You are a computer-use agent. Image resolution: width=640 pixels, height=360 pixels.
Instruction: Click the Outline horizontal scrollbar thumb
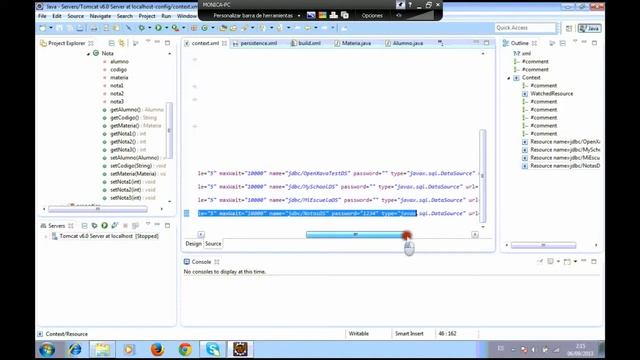click(543, 245)
